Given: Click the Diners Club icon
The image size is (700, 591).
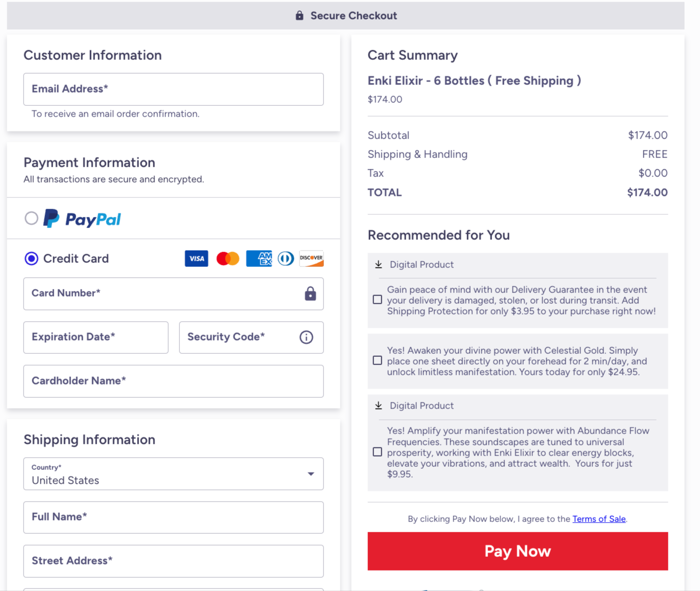Looking at the screenshot, I should pos(286,259).
